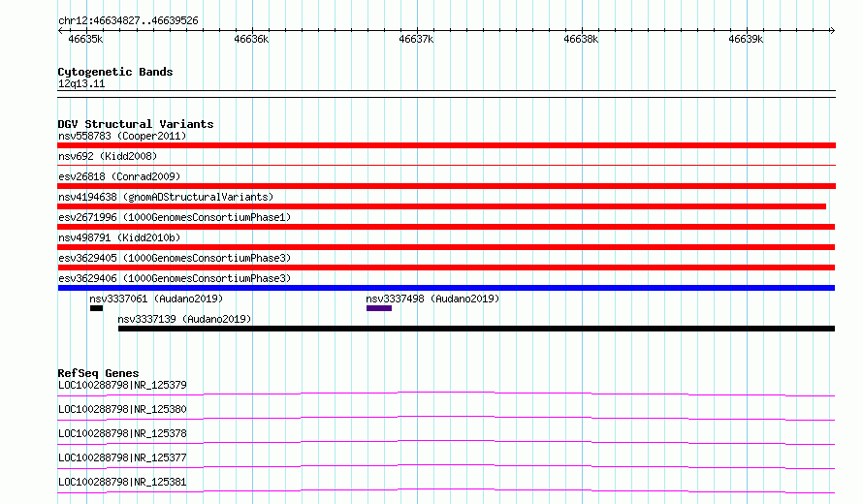Viewport: 863px width, 504px height.
Task: Open the RefSeq Genes track heading
Action: point(98,373)
